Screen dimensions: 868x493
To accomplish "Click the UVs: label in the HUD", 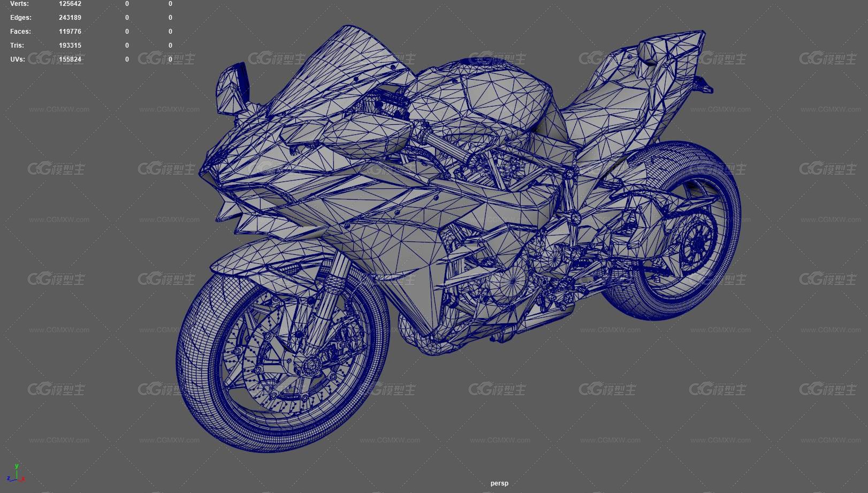I will (x=18, y=59).
